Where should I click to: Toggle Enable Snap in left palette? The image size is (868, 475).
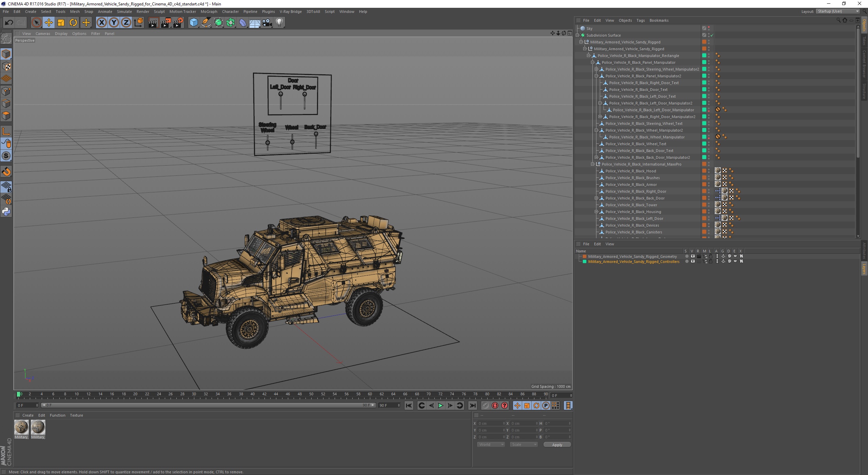tap(6, 172)
